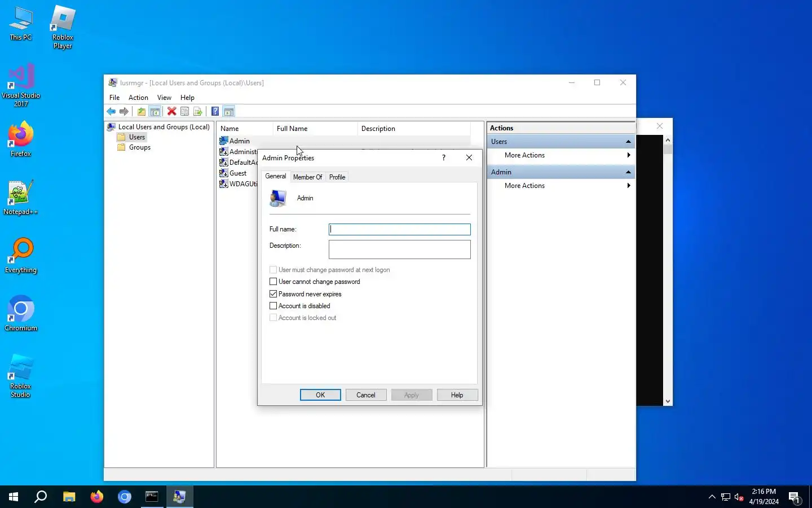Click the background window scrollbar up arrow
Screen dimensions: 812x508
[x=668, y=139]
